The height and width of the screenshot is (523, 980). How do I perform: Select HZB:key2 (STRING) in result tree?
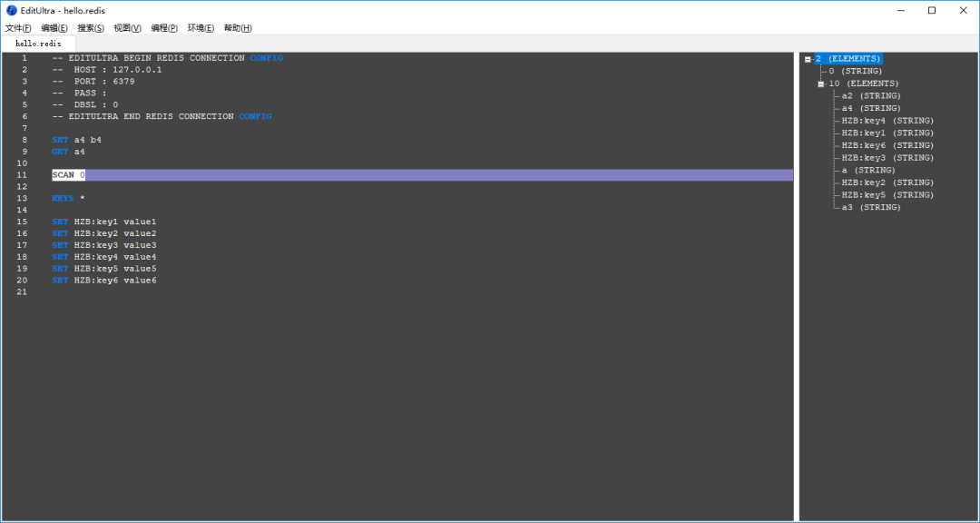[x=887, y=183]
